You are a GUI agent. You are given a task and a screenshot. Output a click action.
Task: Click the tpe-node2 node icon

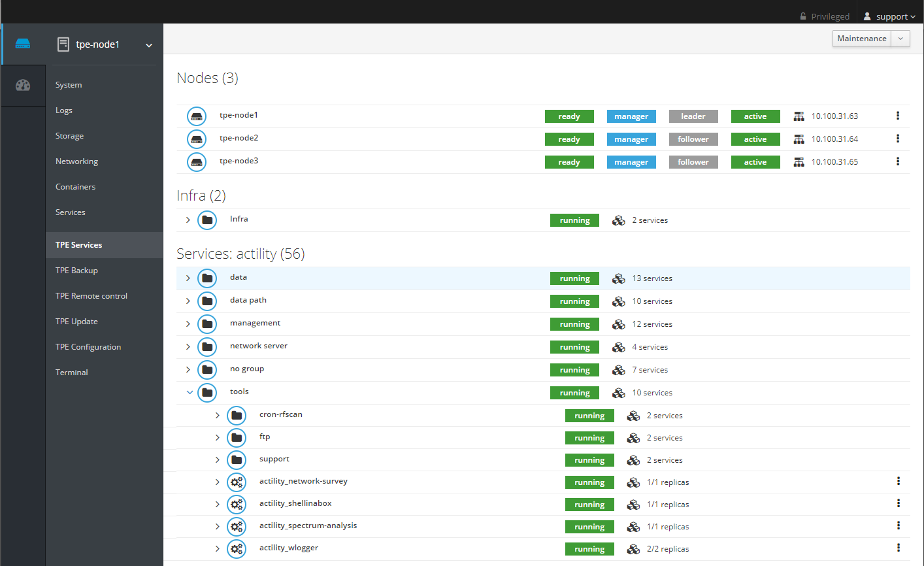[x=197, y=139]
